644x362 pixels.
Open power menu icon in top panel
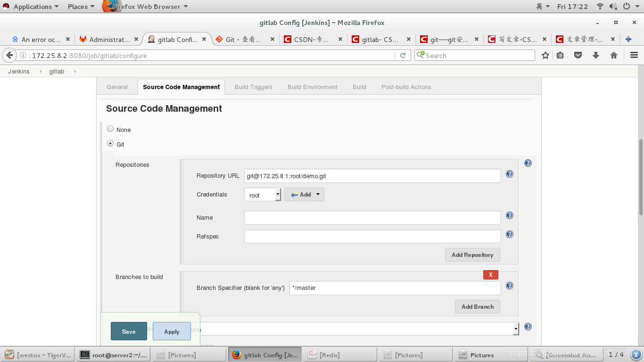pyautogui.click(x=627, y=7)
